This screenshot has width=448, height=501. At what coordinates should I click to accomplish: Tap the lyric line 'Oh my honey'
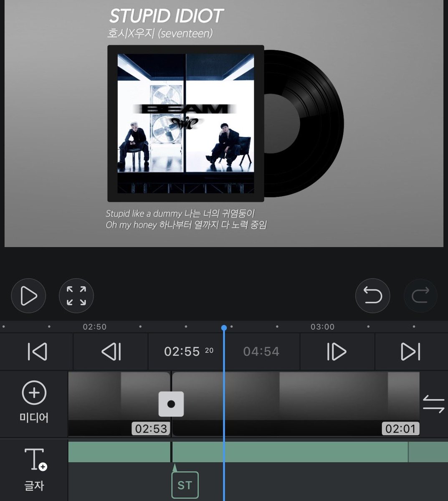[186, 225]
